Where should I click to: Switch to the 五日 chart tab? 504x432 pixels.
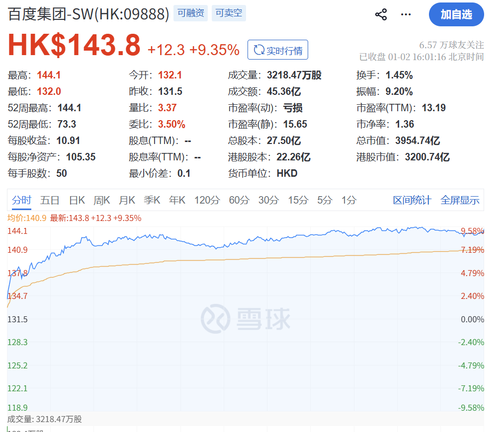click(50, 200)
